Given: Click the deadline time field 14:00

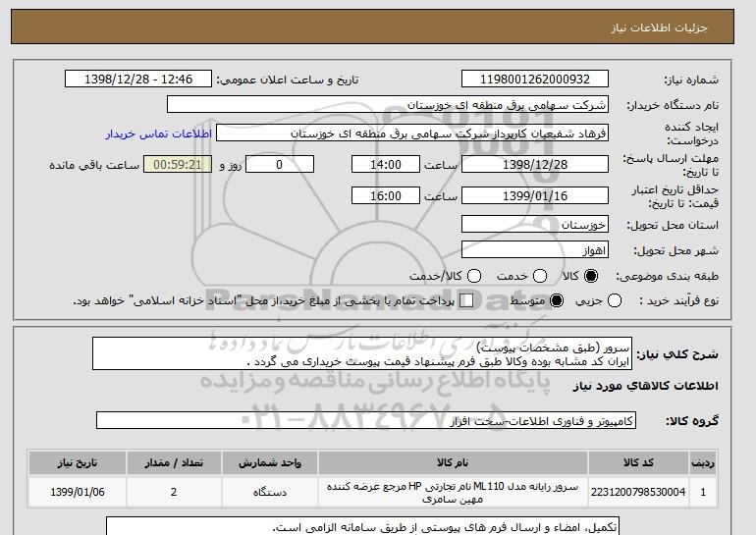Looking at the screenshot, I should tap(386, 164).
